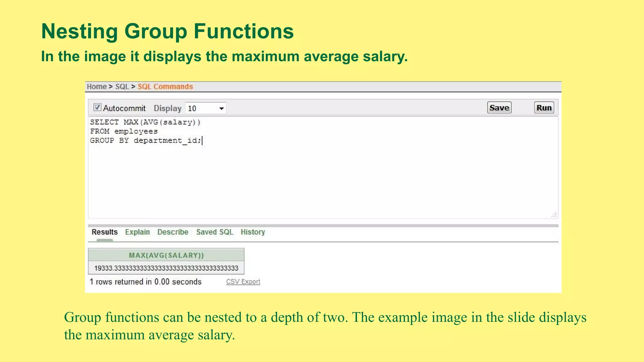Click the 'Nesting Group Functions' slide title

click(x=168, y=31)
